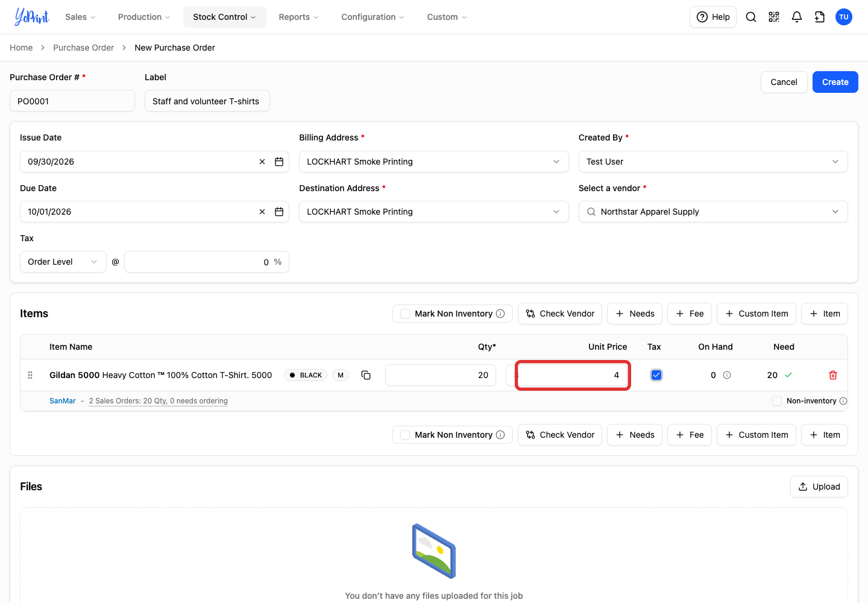Open the Select a vendor dropdown
This screenshot has height=603, width=868.
[x=713, y=212]
